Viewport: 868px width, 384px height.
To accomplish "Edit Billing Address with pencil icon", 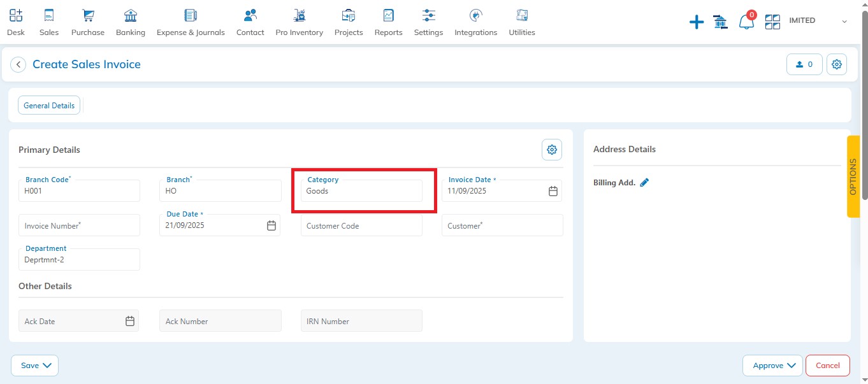I will click(x=644, y=183).
